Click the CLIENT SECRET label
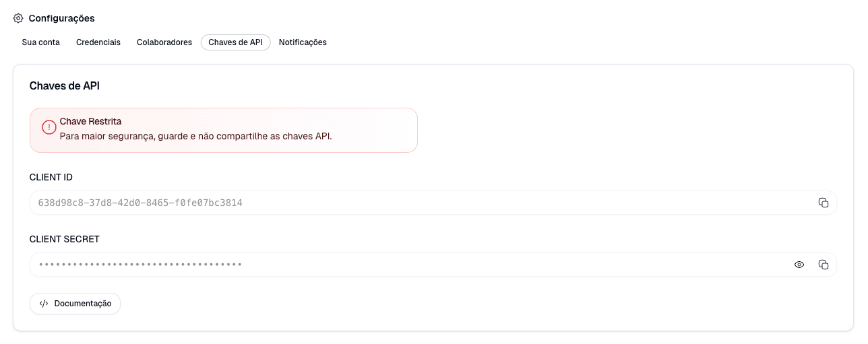Screen dimensions: 868x344 [x=65, y=240]
